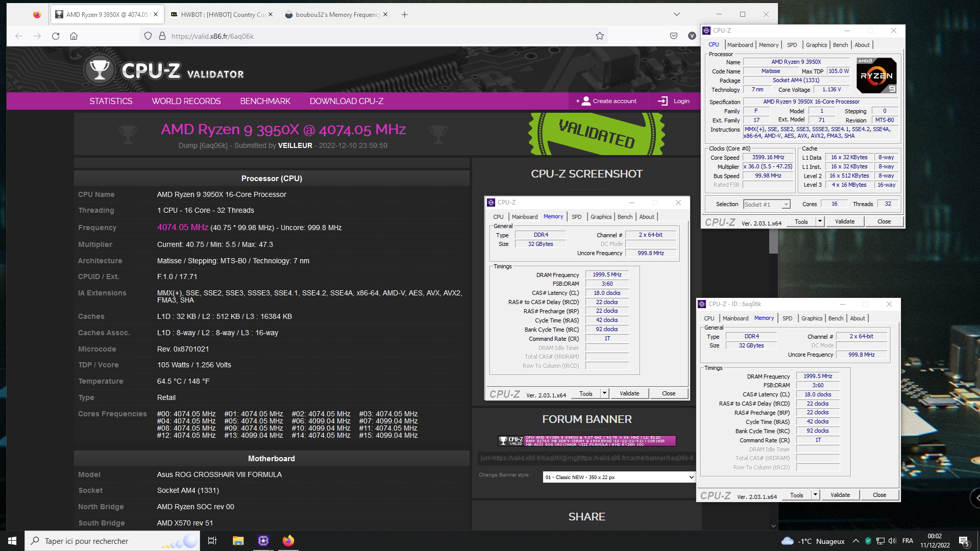The height and width of the screenshot is (551, 980).
Task: Click submitter name VEILLEUR
Action: tap(295, 145)
